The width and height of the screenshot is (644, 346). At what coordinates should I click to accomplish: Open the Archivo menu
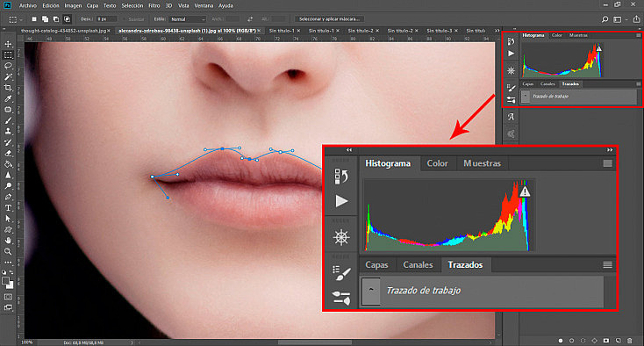28,6
